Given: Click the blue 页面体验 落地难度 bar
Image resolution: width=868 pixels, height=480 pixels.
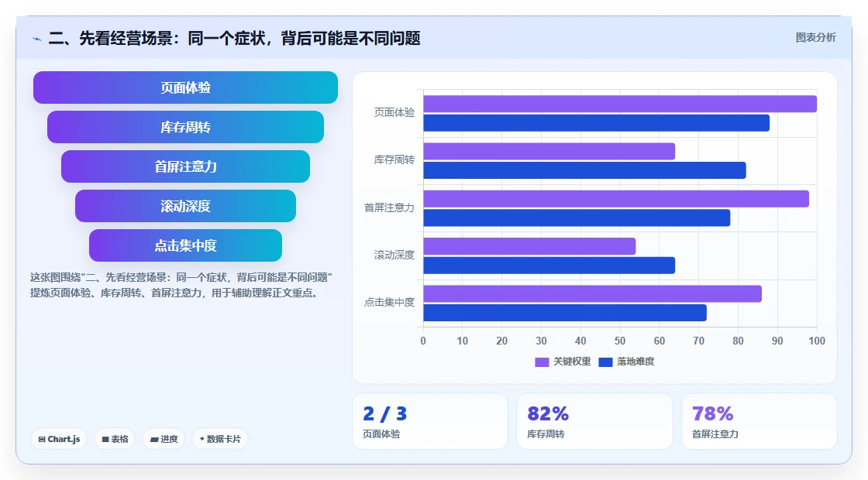Looking at the screenshot, I should [x=596, y=123].
